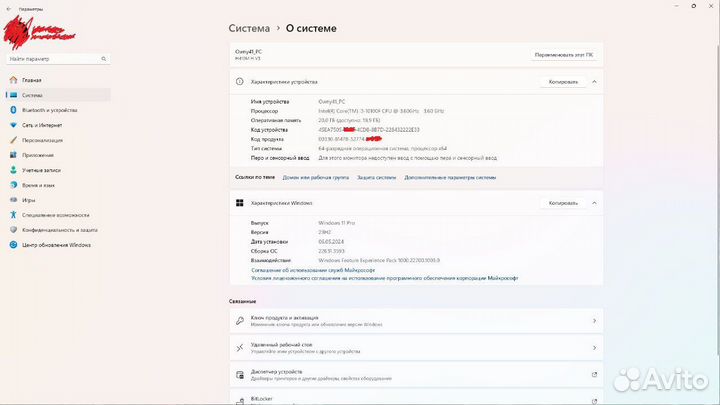720x405 pixels.
Task: Open the Конфиденциальность и защита shield icon
Action: 13,230
